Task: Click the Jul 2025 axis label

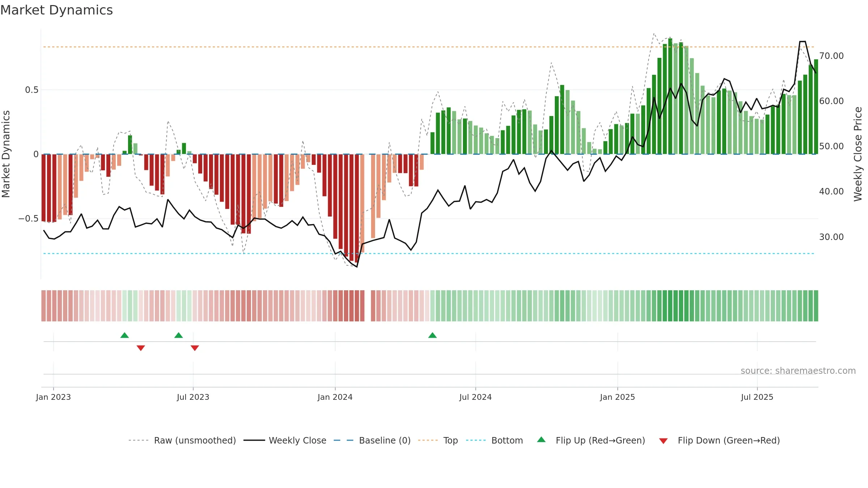Action: pyautogui.click(x=757, y=397)
